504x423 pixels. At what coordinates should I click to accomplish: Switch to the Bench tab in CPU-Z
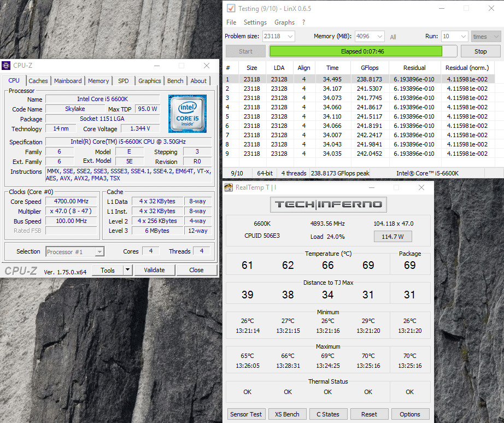point(175,81)
